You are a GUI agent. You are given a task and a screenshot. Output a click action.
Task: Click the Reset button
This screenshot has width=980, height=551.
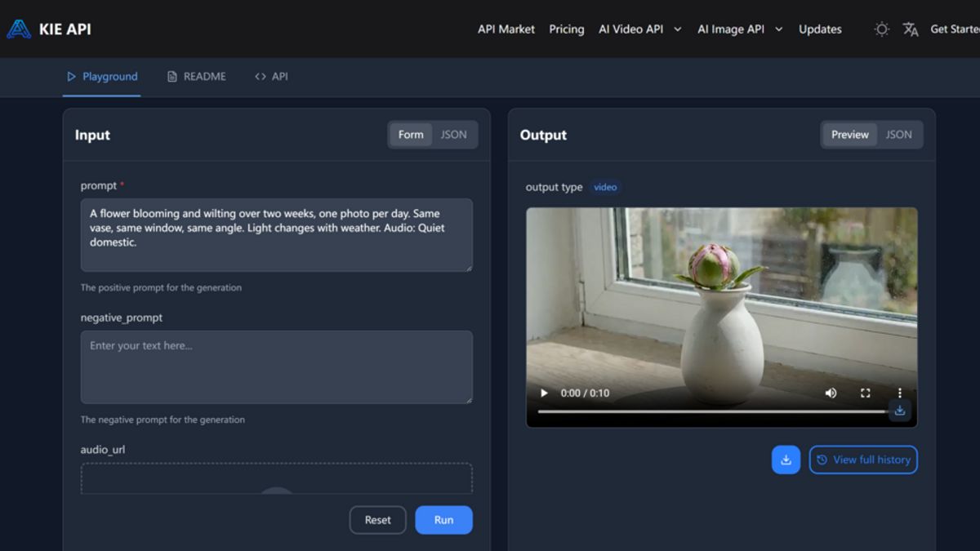(377, 520)
